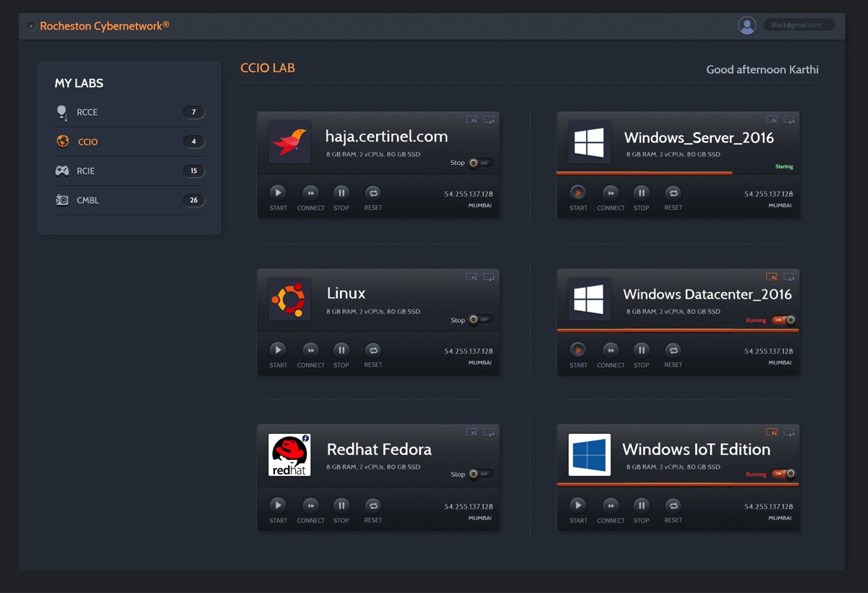
Task: Click STOP on the Windows_Server_2016 card
Action: pyautogui.click(x=642, y=192)
